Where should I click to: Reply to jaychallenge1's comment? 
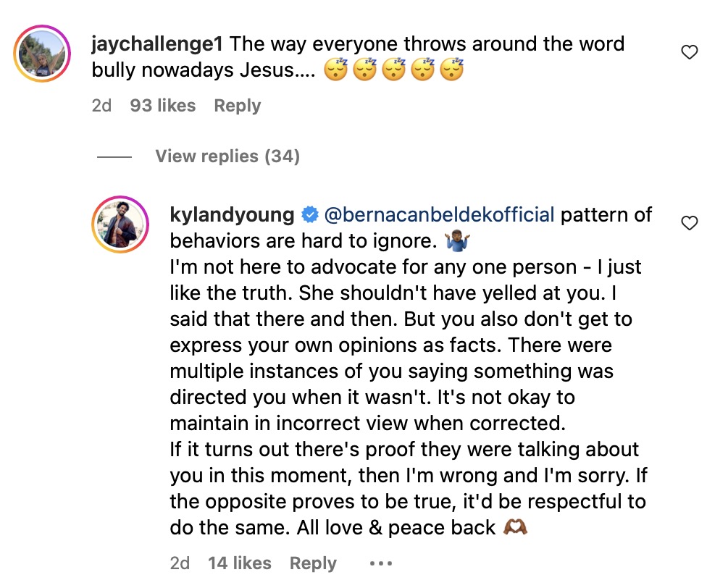tap(237, 106)
